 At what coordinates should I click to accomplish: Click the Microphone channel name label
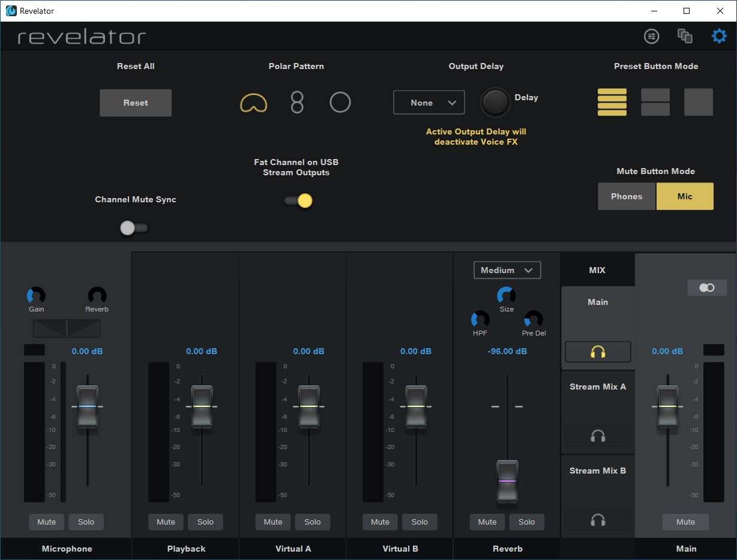click(x=67, y=549)
